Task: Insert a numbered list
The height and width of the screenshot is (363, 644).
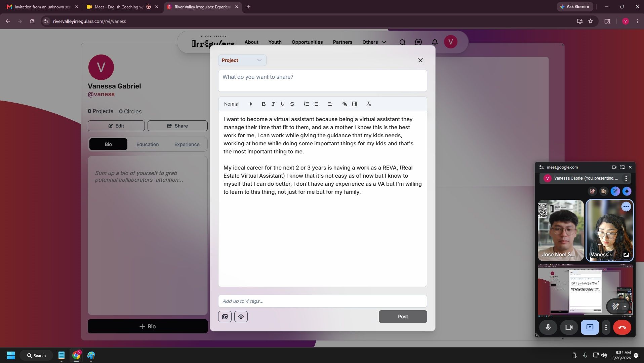Action: click(x=306, y=104)
